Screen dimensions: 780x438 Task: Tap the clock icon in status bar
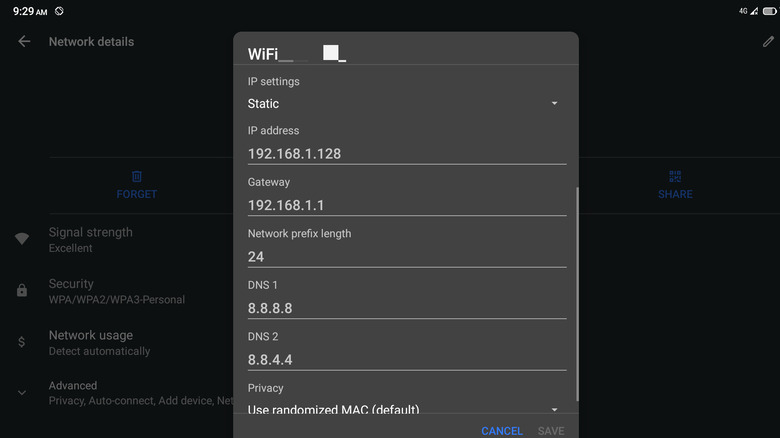pyautogui.click(x=59, y=11)
